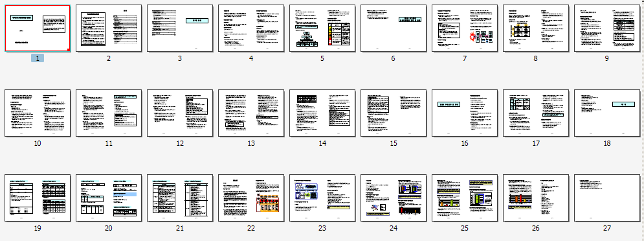Viewport: 644px width, 241px height.
Task: Select page thumbnail 3
Action: pyautogui.click(x=180, y=29)
